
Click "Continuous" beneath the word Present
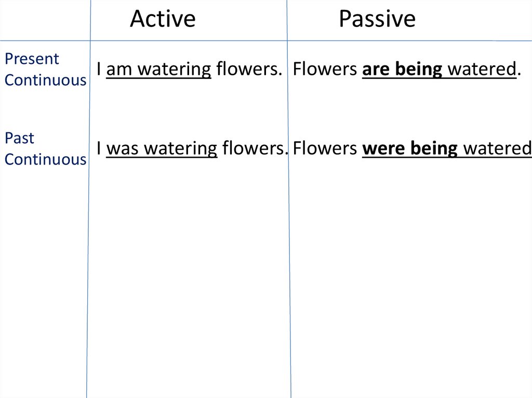coord(45,80)
